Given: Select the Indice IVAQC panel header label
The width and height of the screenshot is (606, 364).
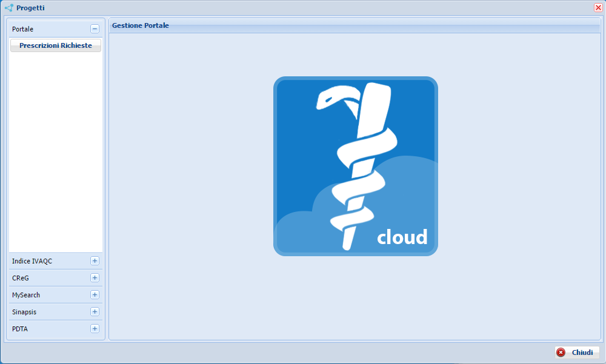Looking at the screenshot, I should (32, 261).
